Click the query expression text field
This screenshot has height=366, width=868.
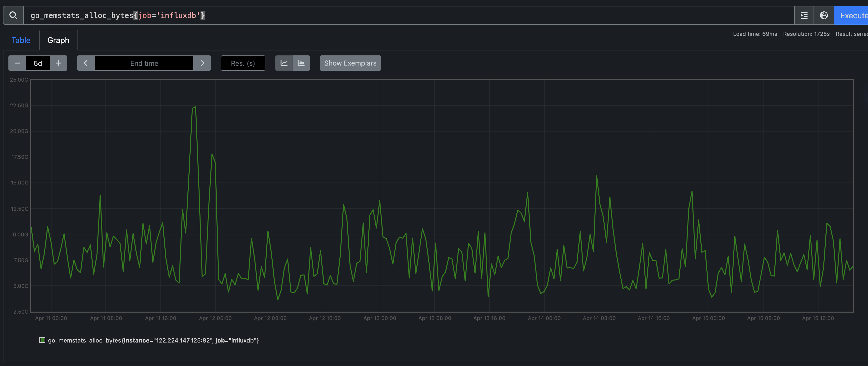409,16
